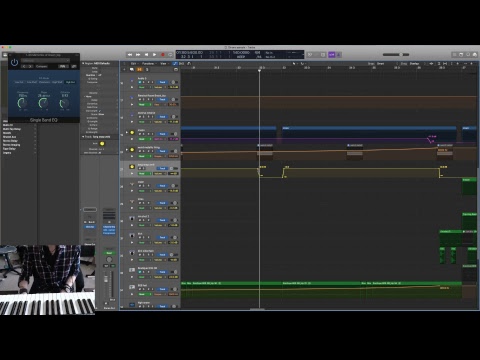
Task: Select the High Cut EQ mode
Action: (70, 82)
